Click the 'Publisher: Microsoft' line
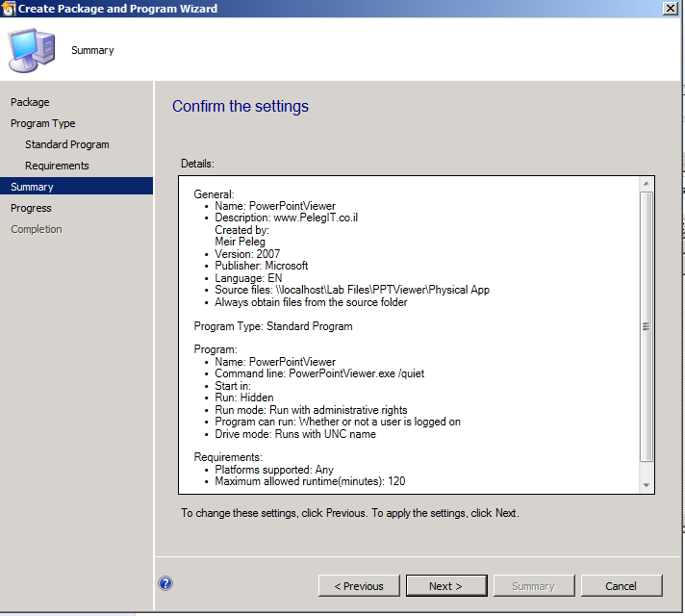This screenshot has width=685, height=616. pyautogui.click(x=262, y=266)
